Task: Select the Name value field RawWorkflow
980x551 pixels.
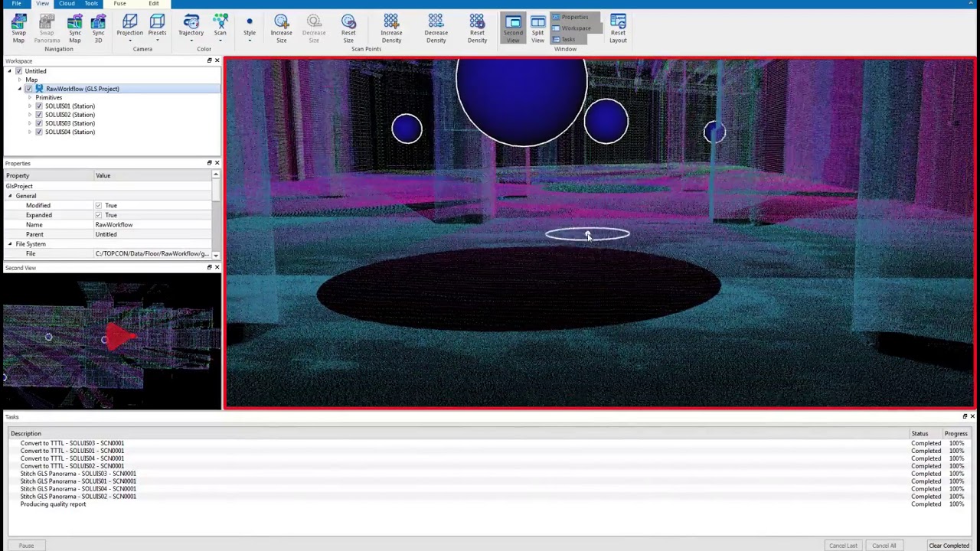Action: [x=152, y=225]
